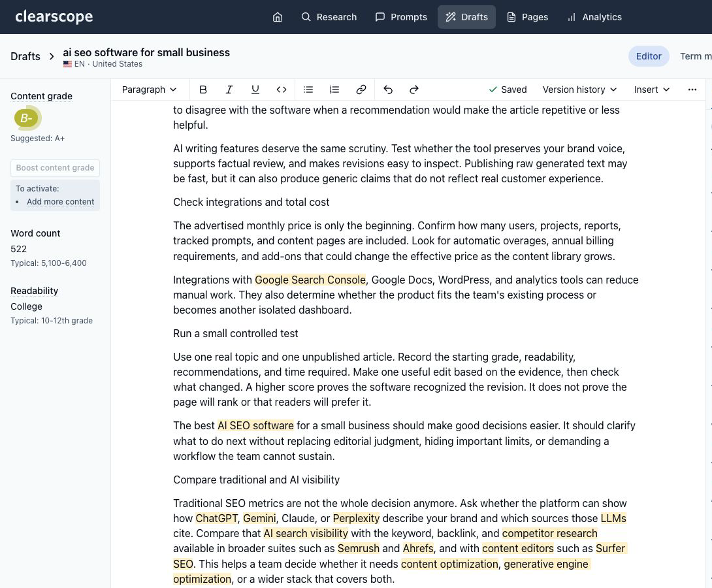The height and width of the screenshot is (588, 712).
Task: Insert a bulleted list
Action: (308, 90)
